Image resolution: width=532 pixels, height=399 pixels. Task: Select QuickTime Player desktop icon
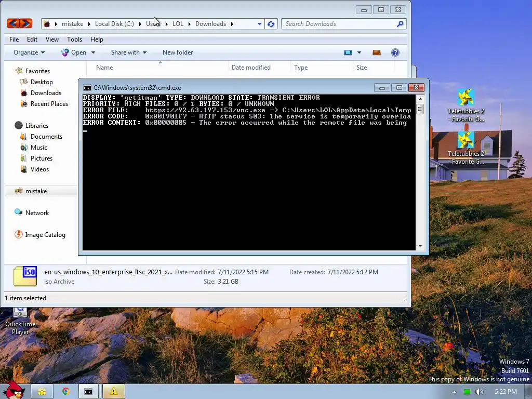(x=20, y=321)
